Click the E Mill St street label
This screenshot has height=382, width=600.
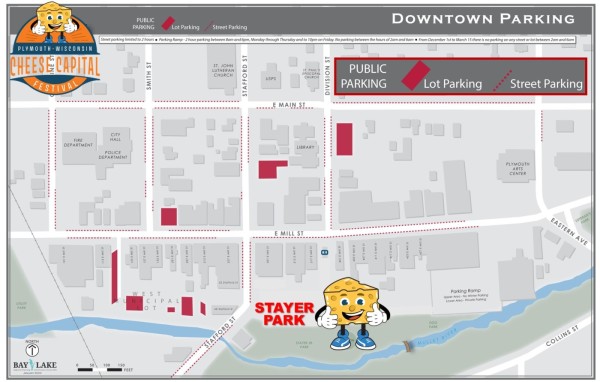point(289,233)
